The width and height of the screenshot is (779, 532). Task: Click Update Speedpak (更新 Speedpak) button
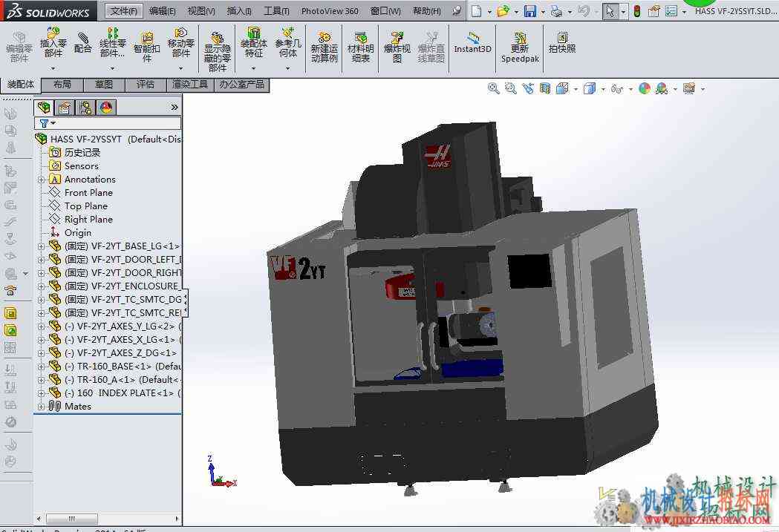coord(520,47)
